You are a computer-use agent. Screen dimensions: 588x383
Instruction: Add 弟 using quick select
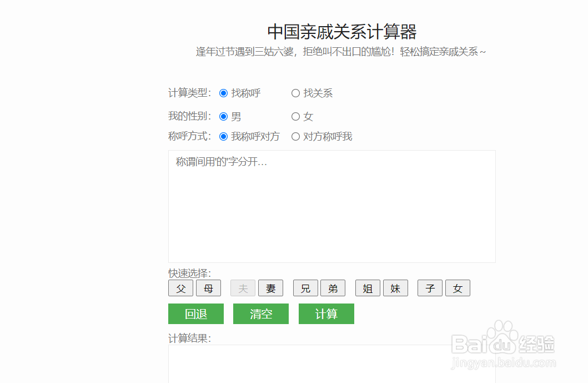click(333, 288)
